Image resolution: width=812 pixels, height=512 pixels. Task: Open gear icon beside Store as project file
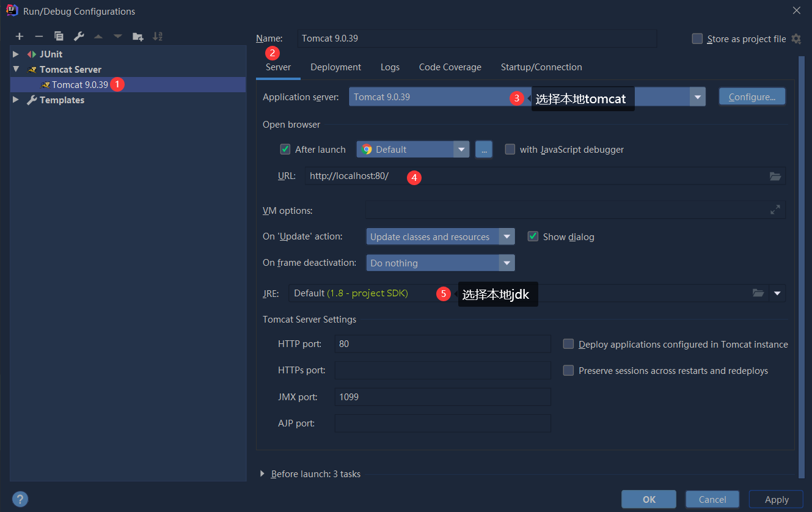796,39
